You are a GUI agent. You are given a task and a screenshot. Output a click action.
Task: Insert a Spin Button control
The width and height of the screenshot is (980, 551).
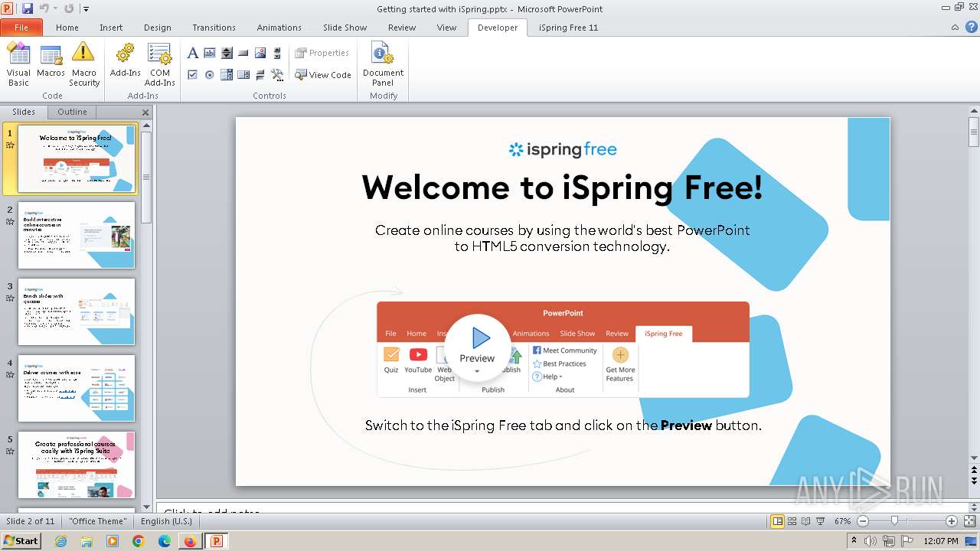click(x=227, y=53)
